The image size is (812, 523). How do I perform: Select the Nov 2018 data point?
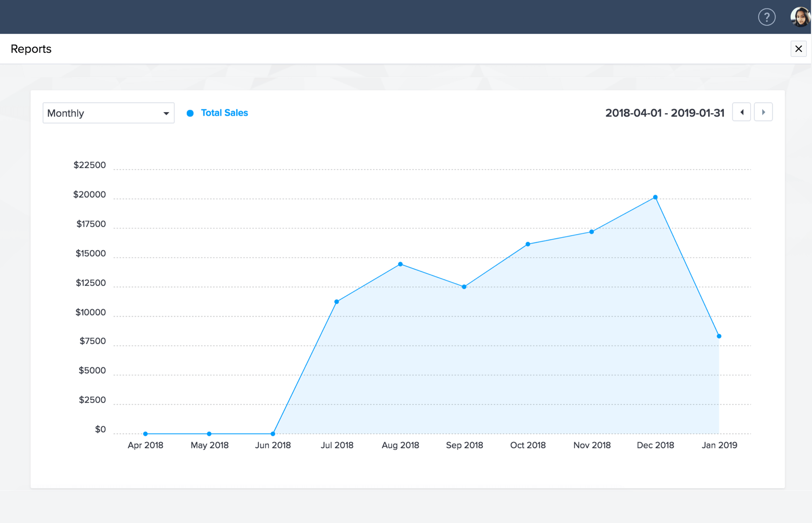click(x=592, y=232)
